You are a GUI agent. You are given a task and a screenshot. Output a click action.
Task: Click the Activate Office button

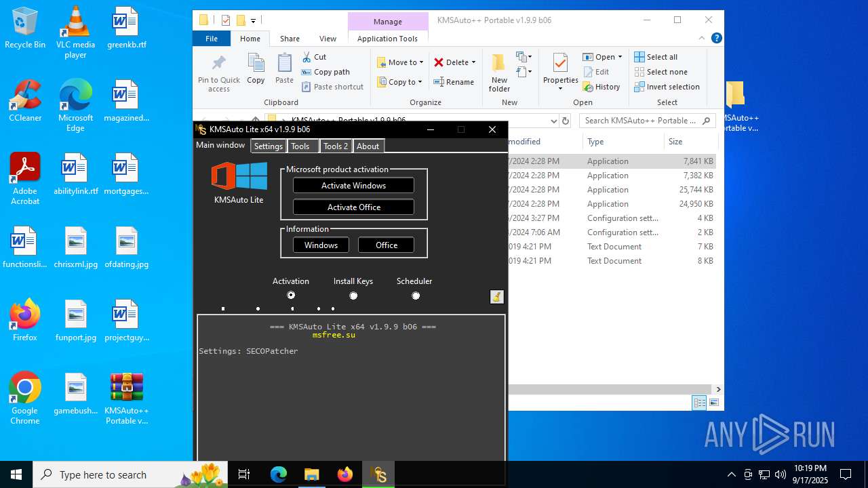pos(353,207)
